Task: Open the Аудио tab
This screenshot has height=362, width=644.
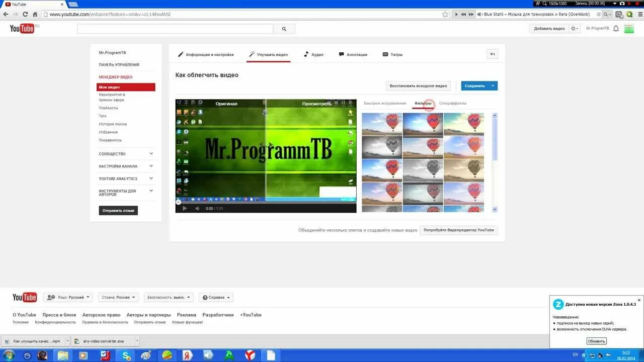Action: pyautogui.click(x=313, y=54)
